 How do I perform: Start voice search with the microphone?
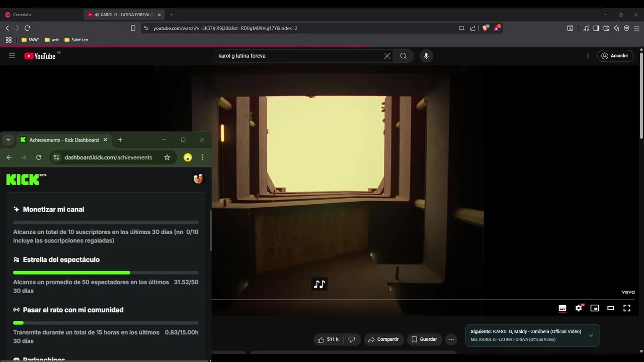point(426,56)
